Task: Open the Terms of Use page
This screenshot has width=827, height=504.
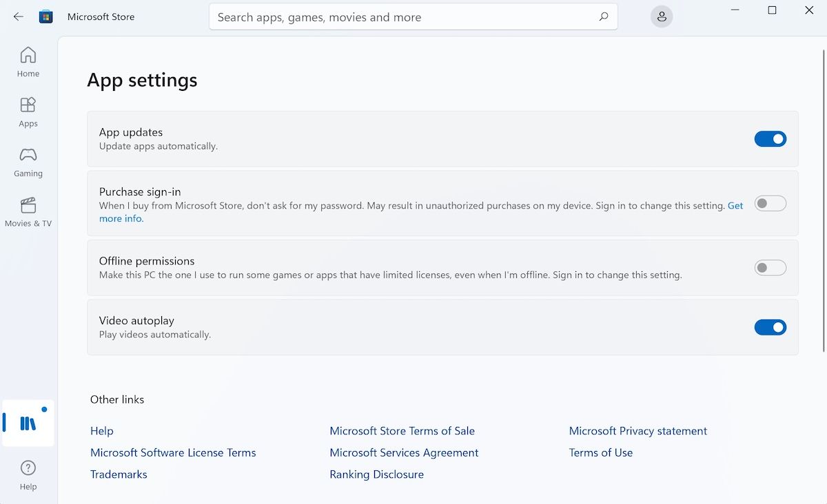Action: pyautogui.click(x=600, y=452)
